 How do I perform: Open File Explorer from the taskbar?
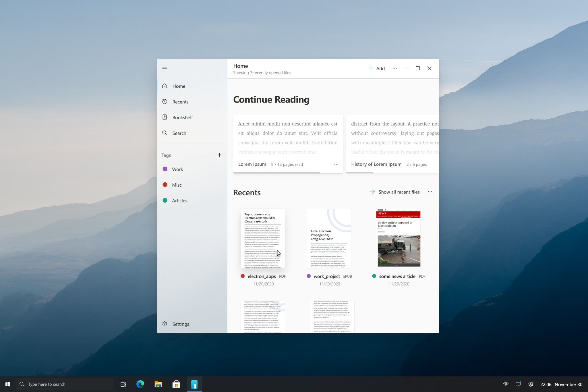(x=158, y=384)
